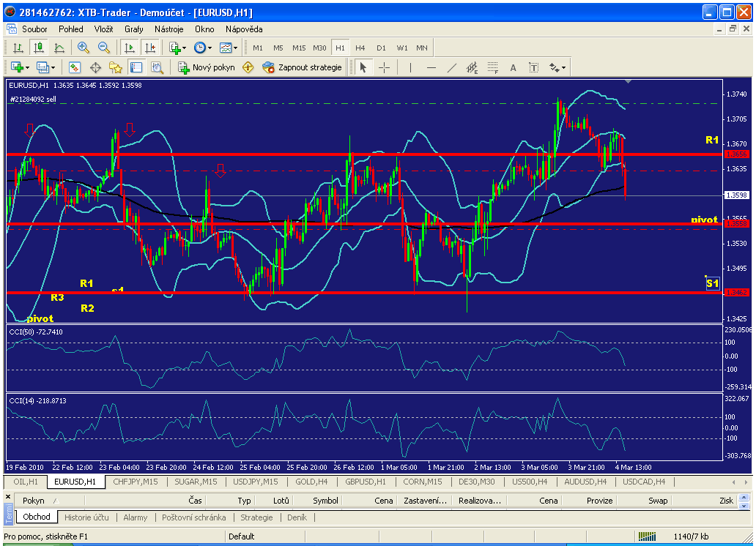This screenshot has height=546, width=756.
Task: Toggle the Terminal panel icon
Action: pos(136,67)
